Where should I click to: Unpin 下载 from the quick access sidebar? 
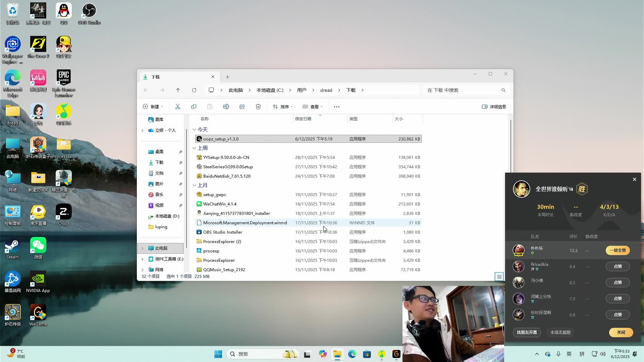pyautogui.click(x=180, y=163)
